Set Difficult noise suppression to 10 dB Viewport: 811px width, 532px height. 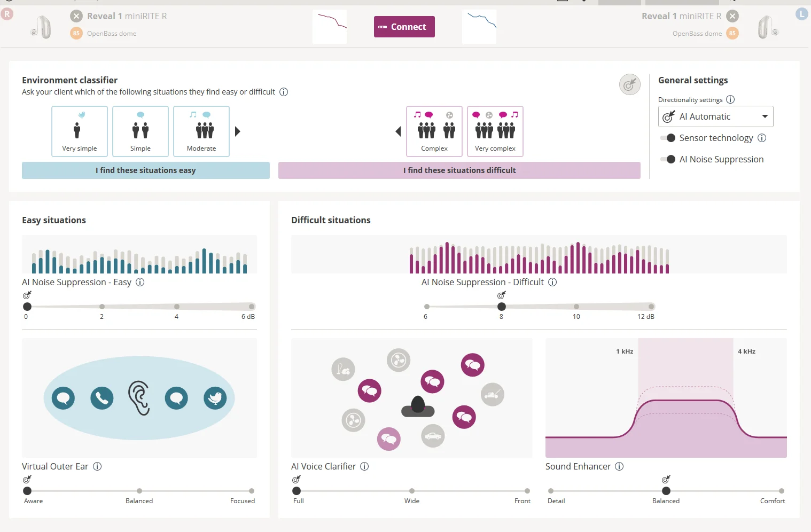[x=576, y=307]
